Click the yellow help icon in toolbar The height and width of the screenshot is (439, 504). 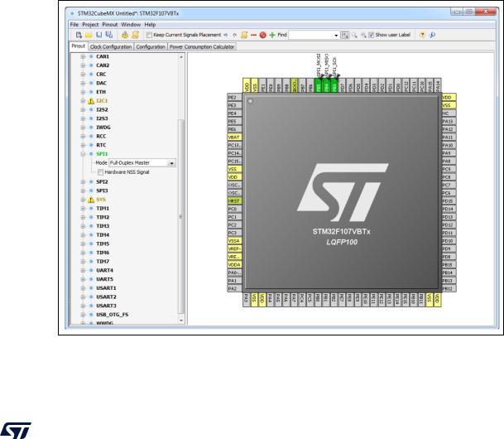point(422,35)
